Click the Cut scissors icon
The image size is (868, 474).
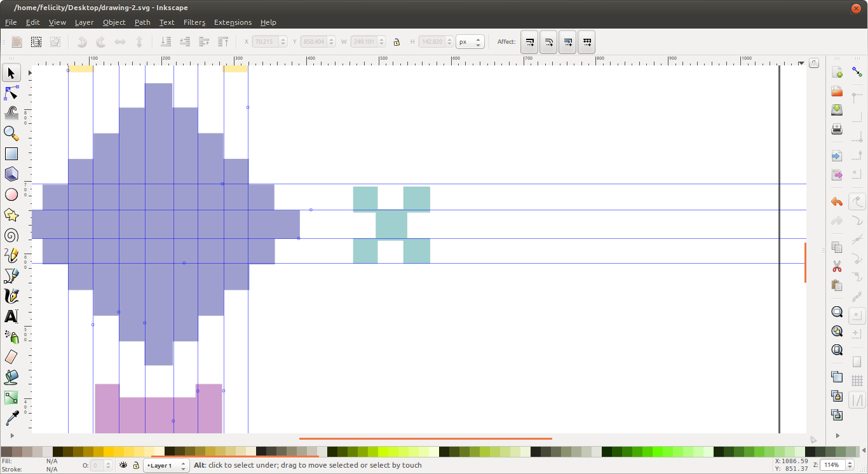(x=837, y=266)
